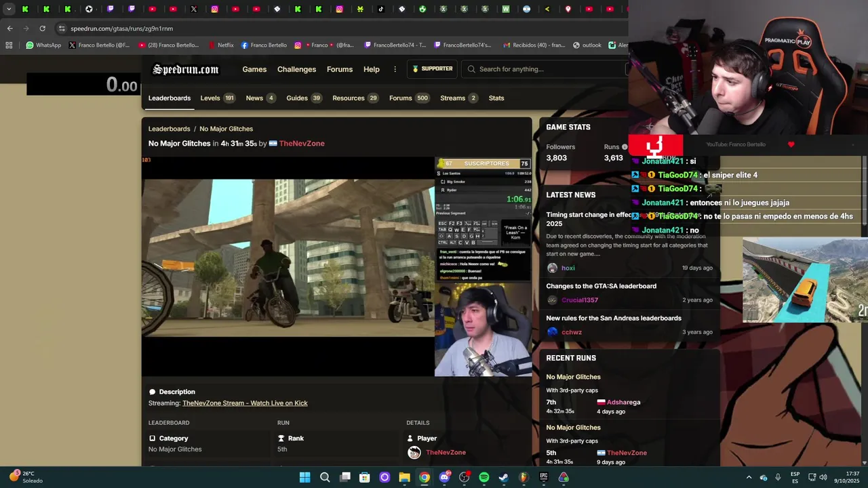This screenshot has width=868, height=488.
Task: Open the Games menu
Action: [x=254, y=69]
